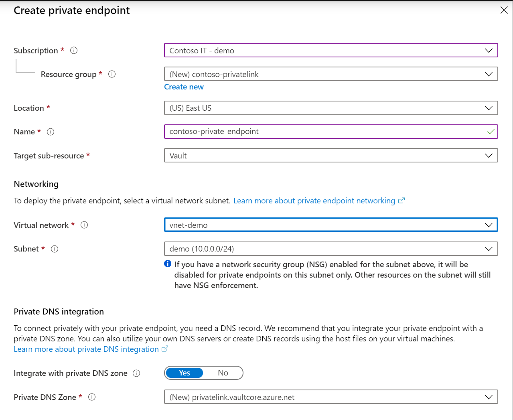
Task: Keep Yes selected for private DNS zone integration
Action: tap(185, 373)
